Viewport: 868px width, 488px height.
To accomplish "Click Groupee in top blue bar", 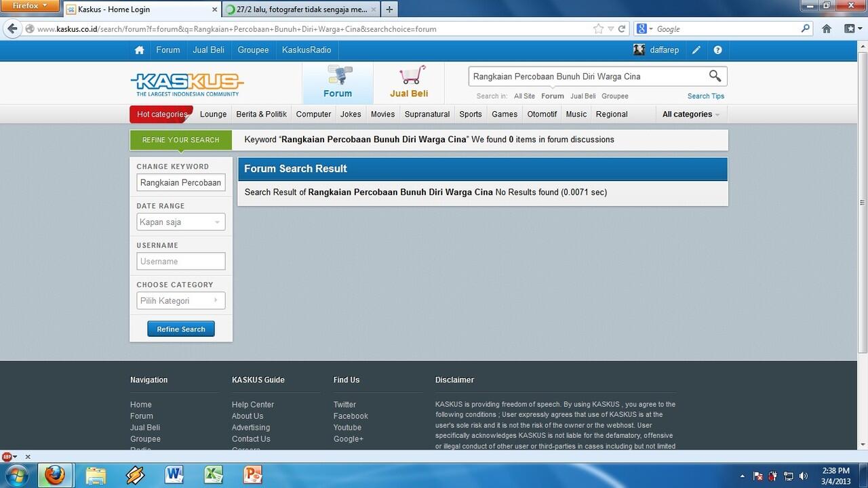I will coord(253,50).
